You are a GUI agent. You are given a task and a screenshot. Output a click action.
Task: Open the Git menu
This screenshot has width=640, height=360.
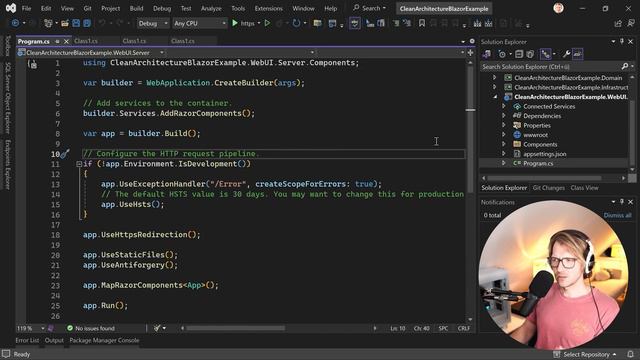coord(87,8)
